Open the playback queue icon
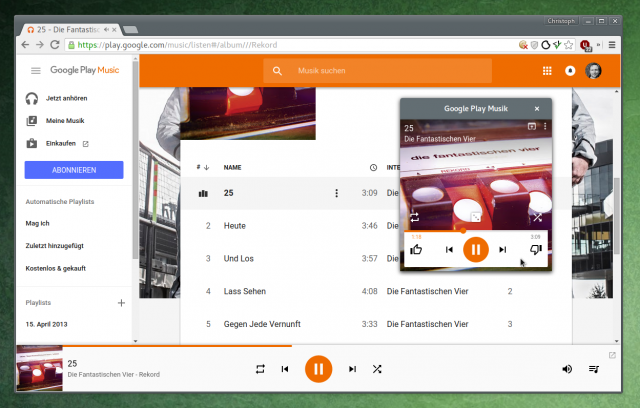This screenshot has height=408, width=640. [x=593, y=369]
